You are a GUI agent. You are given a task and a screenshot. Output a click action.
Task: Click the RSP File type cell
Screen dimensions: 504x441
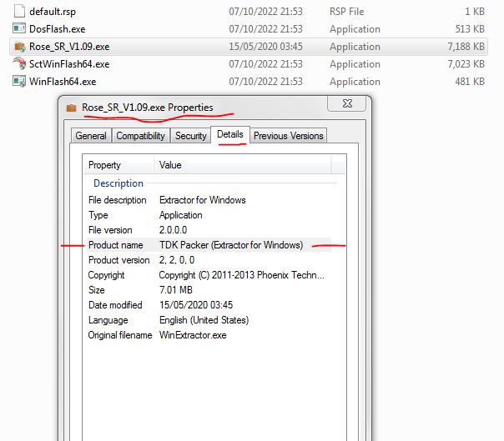[347, 12]
